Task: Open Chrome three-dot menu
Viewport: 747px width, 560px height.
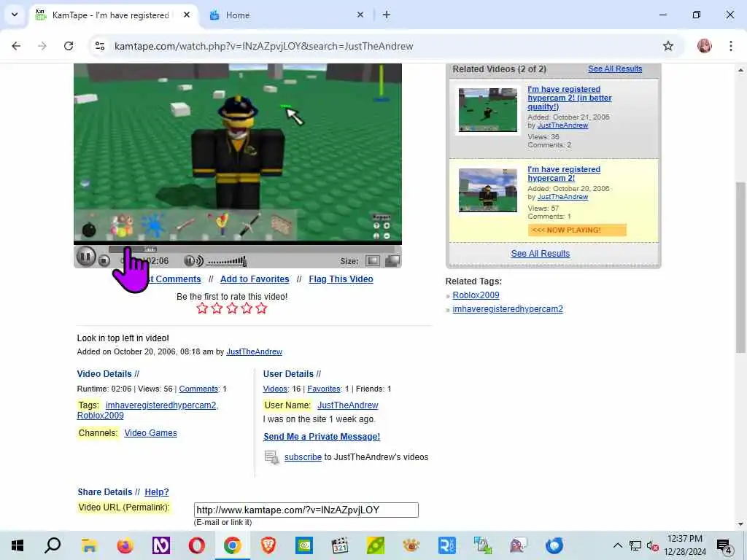Action: click(731, 46)
